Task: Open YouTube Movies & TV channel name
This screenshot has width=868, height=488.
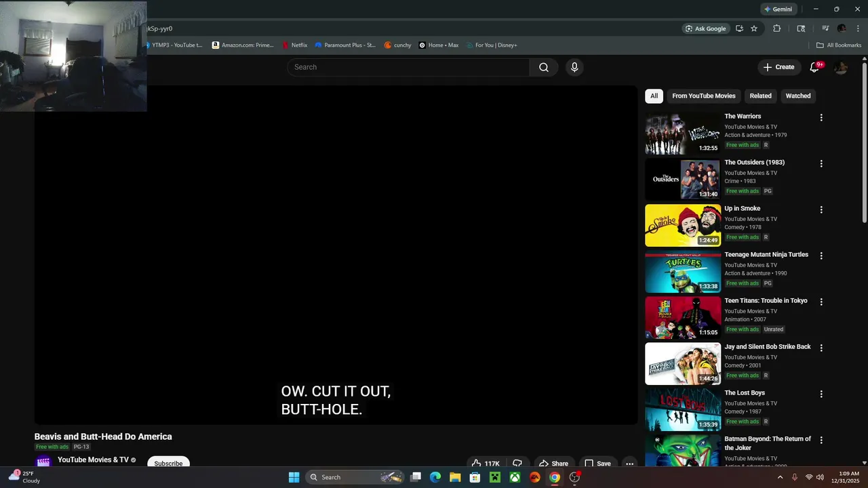Action: (x=93, y=460)
